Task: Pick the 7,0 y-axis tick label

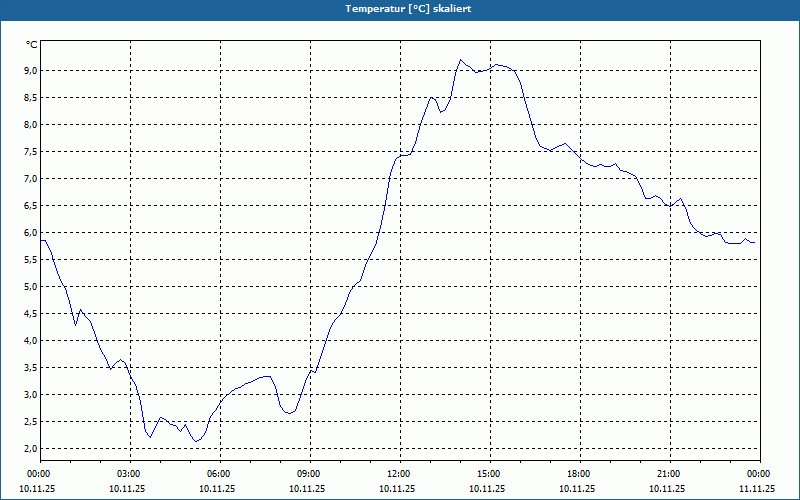Action: point(31,179)
